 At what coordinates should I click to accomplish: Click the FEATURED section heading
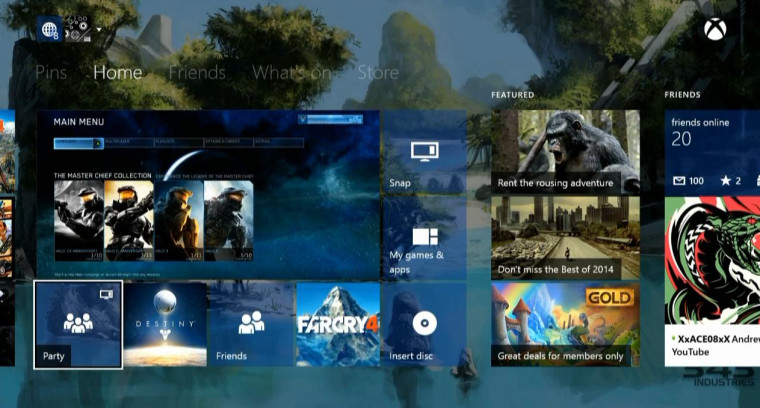(x=512, y=95)
